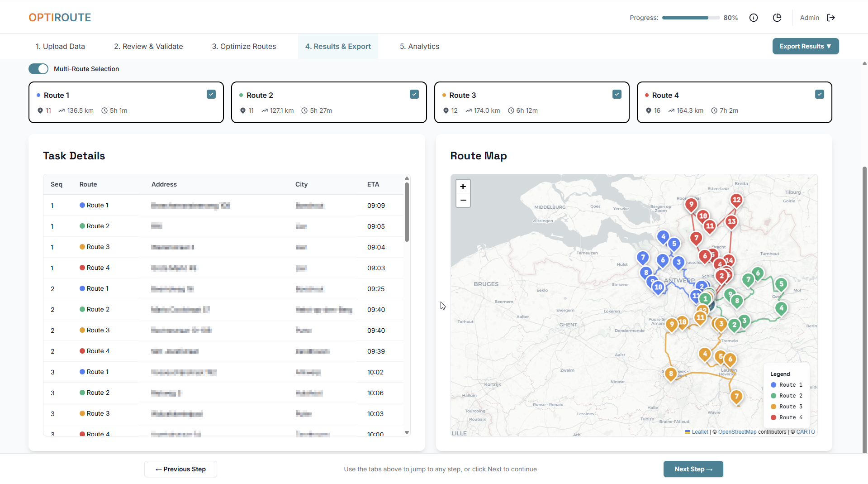Viewport: 868px width, 484px height.
Task: Click the info icon in the top bar
Action: pyautogui.click(x=754, y=18)
